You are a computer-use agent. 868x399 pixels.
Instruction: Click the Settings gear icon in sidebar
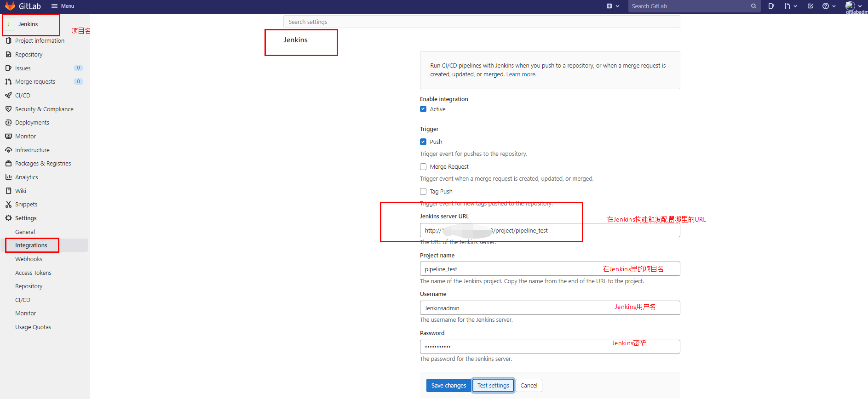8,218
